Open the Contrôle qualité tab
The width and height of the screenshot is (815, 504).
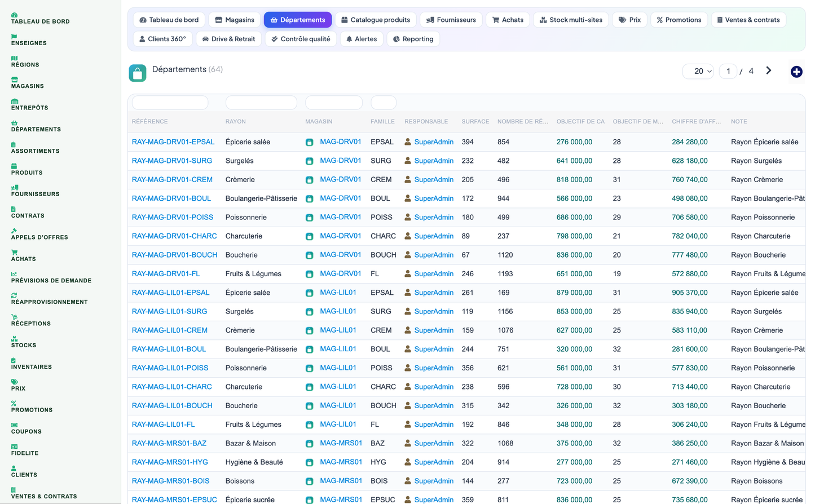pyautogui.click(x=301, y=39)
